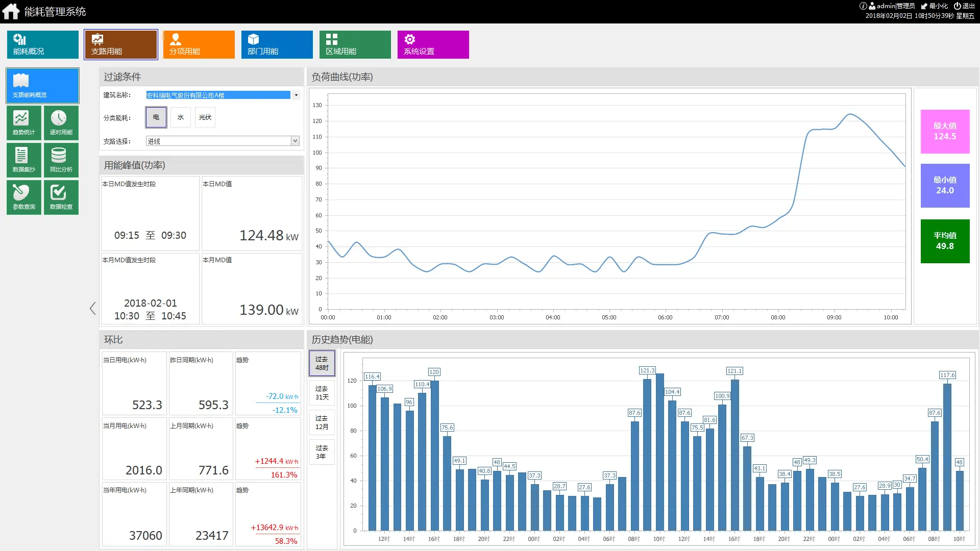
Task: Switch to 分项用能 navigation tab
Action: pos(199,44)
